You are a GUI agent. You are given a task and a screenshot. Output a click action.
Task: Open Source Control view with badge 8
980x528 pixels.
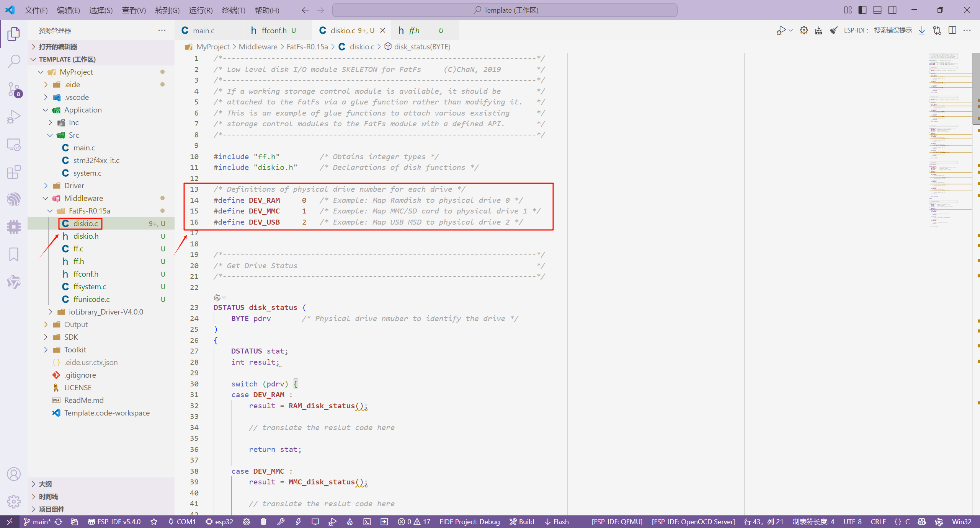tap(14, 89)
